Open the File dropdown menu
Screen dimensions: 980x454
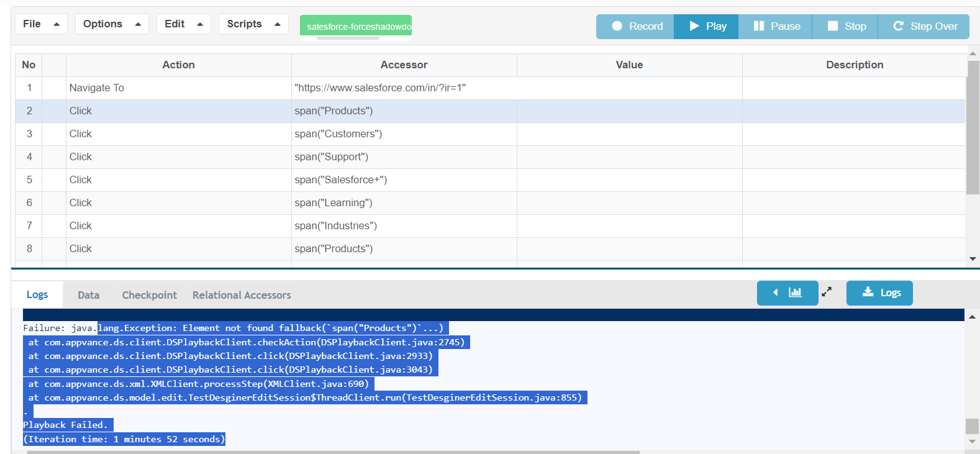41,24
